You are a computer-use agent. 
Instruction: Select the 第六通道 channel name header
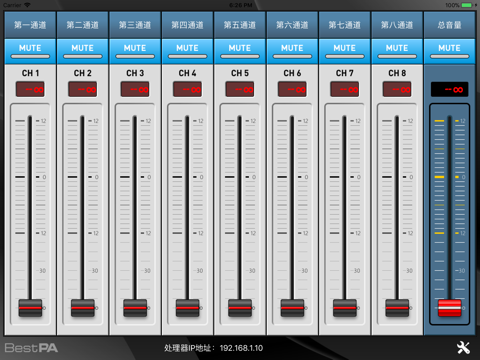292,25
